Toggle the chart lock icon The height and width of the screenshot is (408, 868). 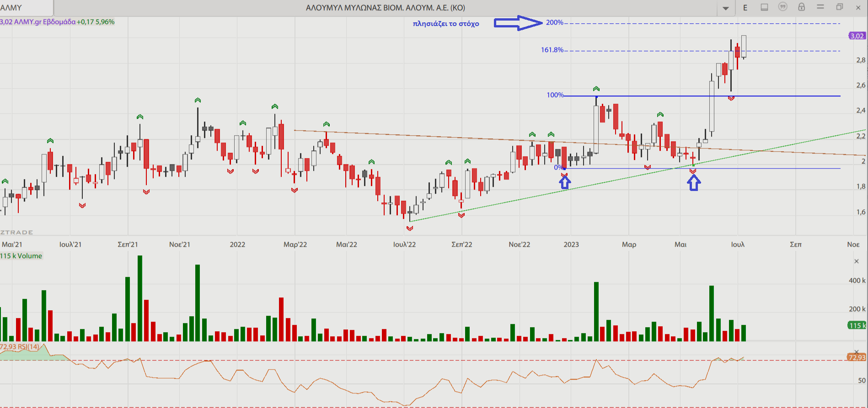(802, 7)
